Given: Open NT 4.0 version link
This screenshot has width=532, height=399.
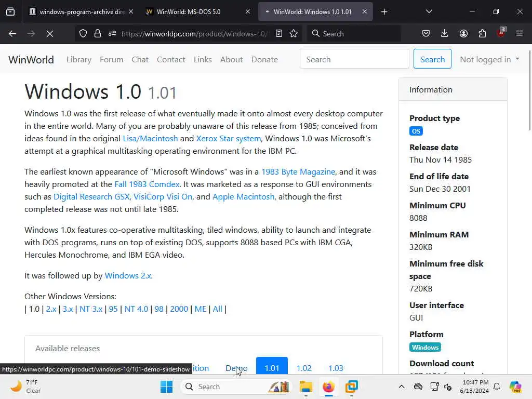Looking at the screenshot, I should click(x=136, y=309).
